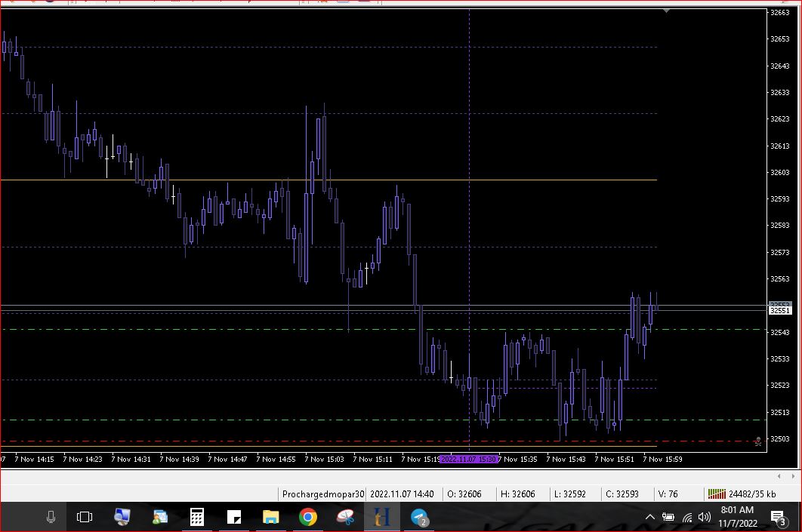Click the highlighted 2022.11.07 15:30 time label
802x532 pixels.
pyautogui.click(x=468, y=459)
